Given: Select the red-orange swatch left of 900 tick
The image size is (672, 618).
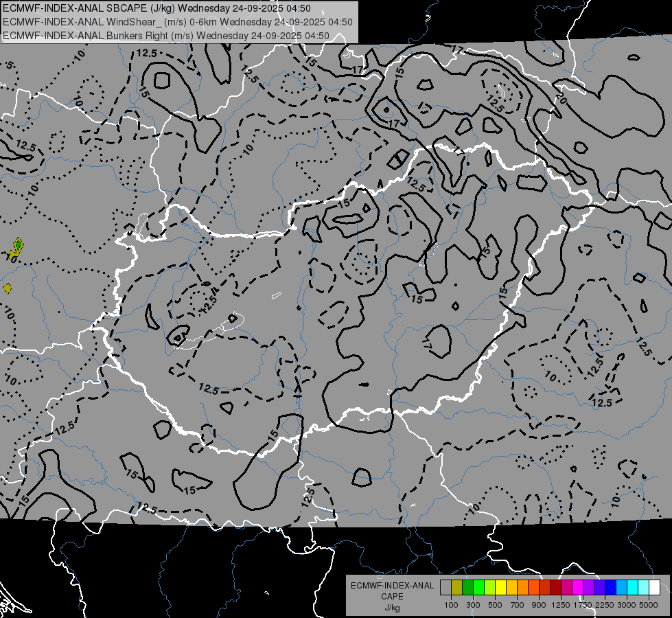Looking at the screenshot, I should point(534,588).
